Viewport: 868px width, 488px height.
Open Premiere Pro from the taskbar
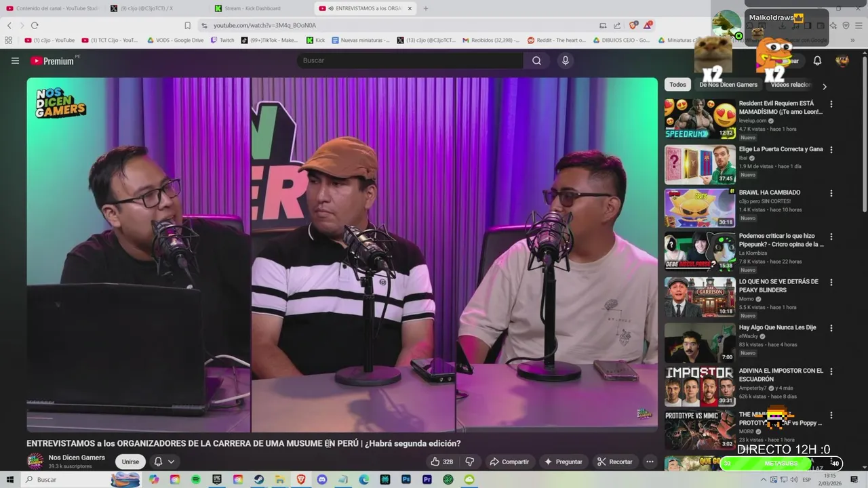tap(427, 480)
